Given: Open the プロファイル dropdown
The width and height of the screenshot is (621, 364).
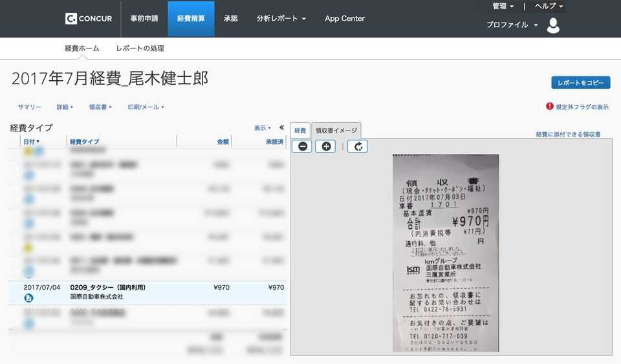Looking at the screenshot, I should (x=512, y=25).
